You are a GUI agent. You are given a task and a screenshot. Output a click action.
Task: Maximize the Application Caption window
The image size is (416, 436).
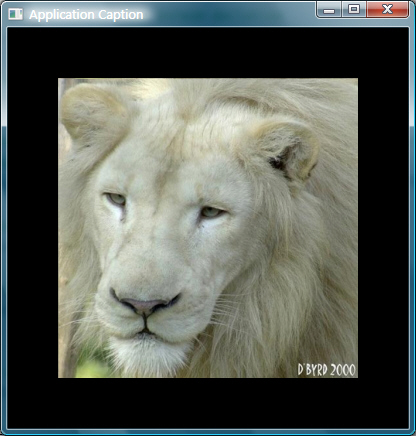point(354,9)
